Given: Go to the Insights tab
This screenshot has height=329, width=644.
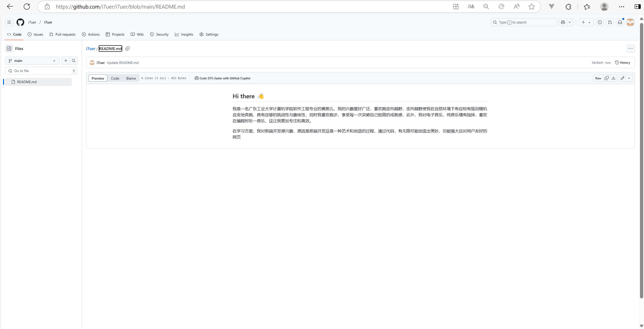Looking at the screenshot, I should (x=184, y=34).
